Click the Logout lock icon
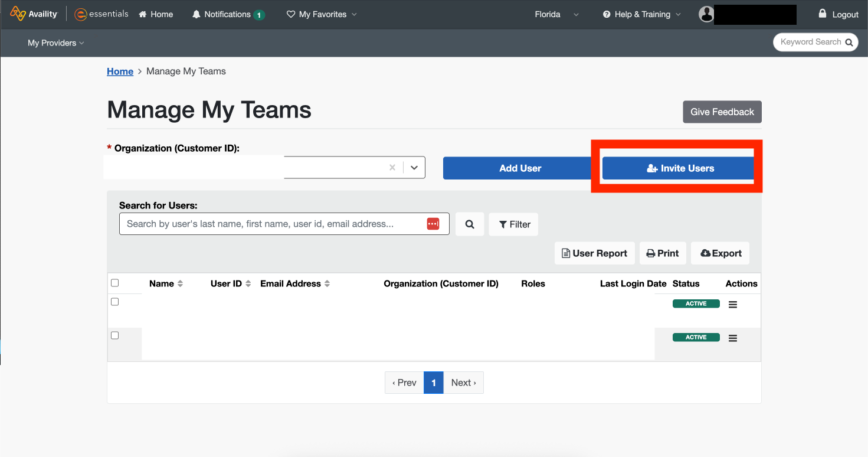Screen dimensions: 868x457 point(823,14)
